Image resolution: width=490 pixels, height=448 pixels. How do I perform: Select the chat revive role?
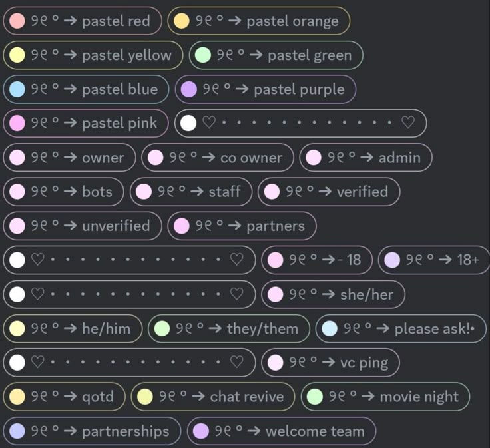tap(213, 397)
